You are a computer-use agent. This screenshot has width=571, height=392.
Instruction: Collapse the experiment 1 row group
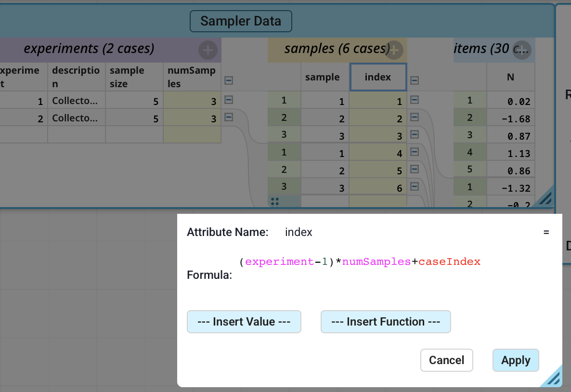[x=229, y=100]
